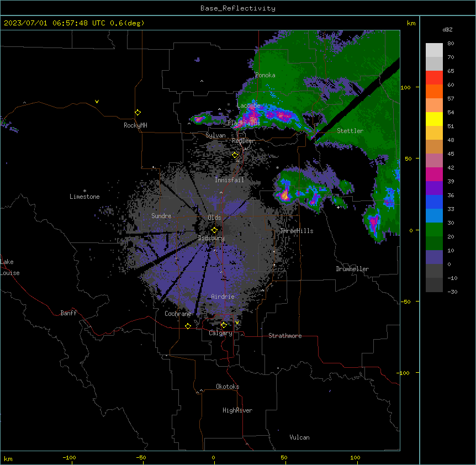Select the yellow diamond marker beside Cochrane
Image resolution: width=476 pixels, height=465 pixels.
click(x=188, y=326)
